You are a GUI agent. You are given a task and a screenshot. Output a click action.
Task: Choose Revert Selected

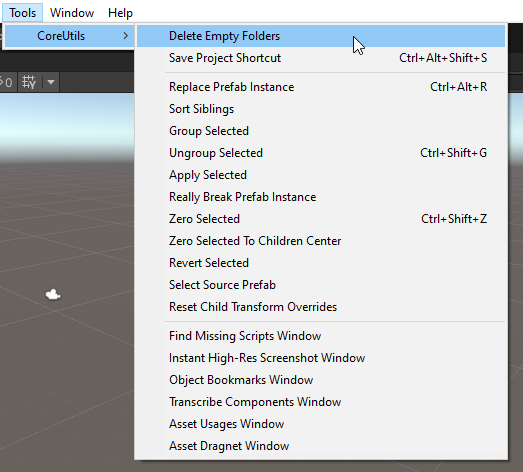coord(321,263)
